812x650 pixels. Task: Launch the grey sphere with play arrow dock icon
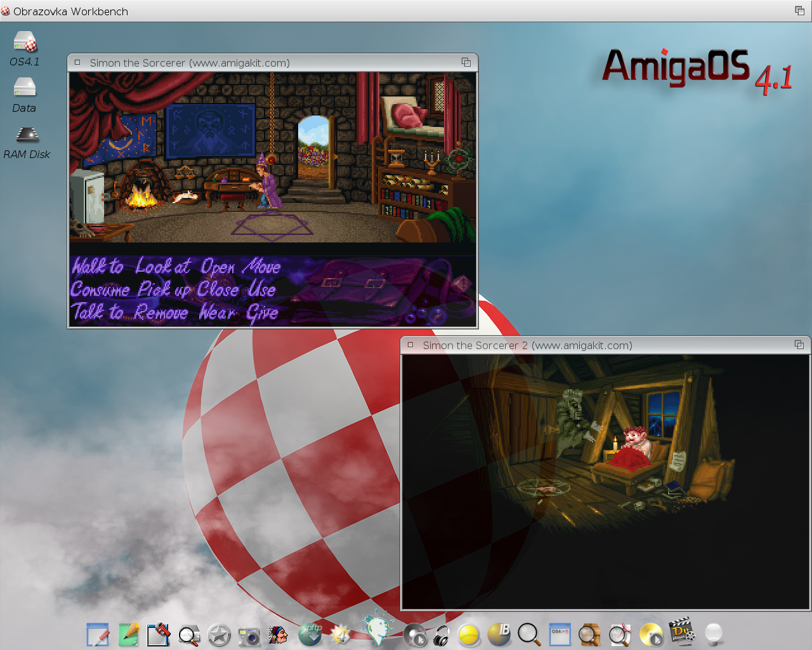click(x=415, y=635)
